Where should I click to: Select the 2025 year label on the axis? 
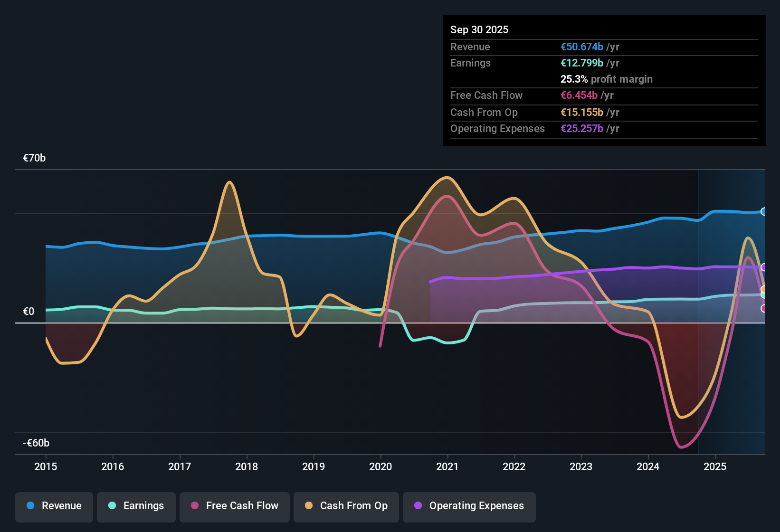tap(715, 467)
